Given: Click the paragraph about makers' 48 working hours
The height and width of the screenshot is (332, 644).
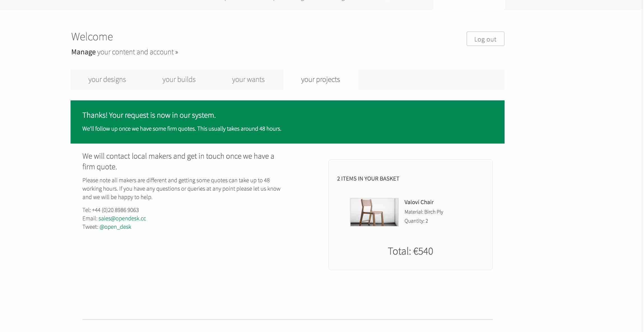Looking at the screenshot, I should [181, 189].
